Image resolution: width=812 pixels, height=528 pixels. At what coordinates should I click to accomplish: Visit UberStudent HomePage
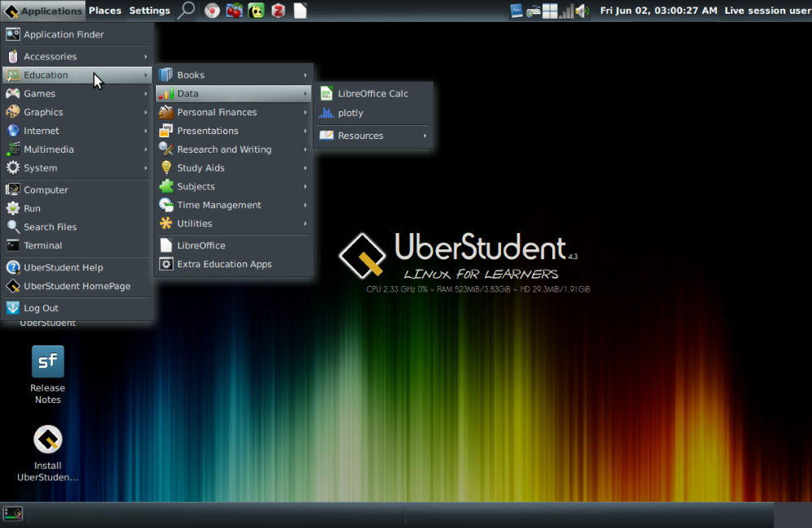(x=77, y=287)
